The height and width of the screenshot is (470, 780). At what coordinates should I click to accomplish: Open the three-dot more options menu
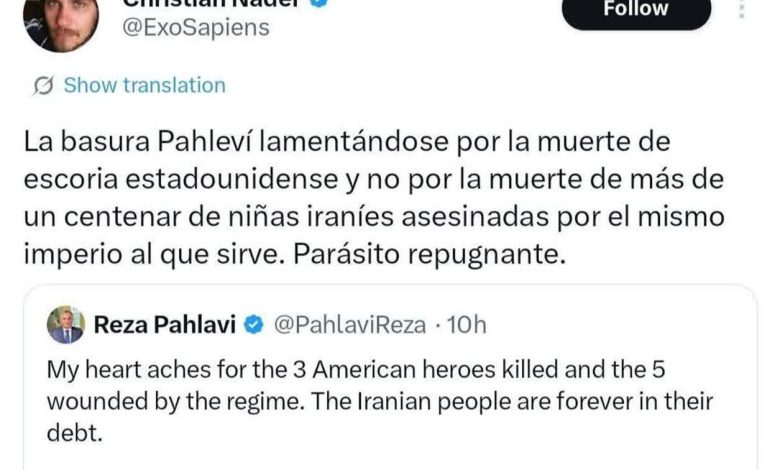pyautogui.click(x=742, y=9)
